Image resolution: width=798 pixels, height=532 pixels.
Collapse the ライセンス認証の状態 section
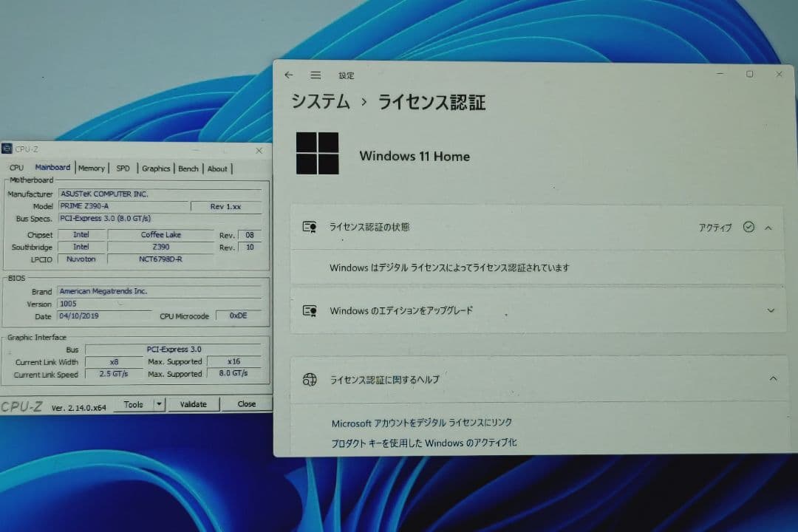click(768, 228)
